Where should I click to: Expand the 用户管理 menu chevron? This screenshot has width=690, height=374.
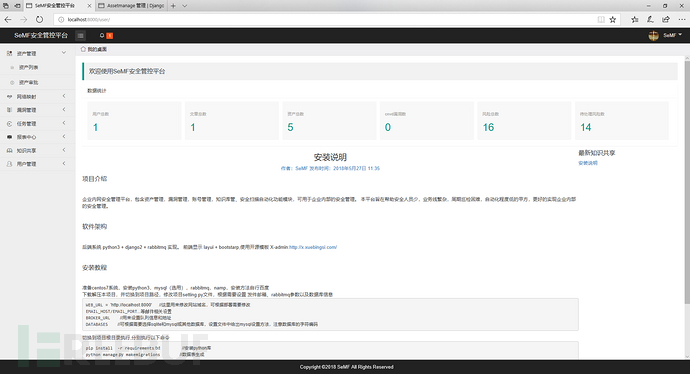tap(64, 163)
